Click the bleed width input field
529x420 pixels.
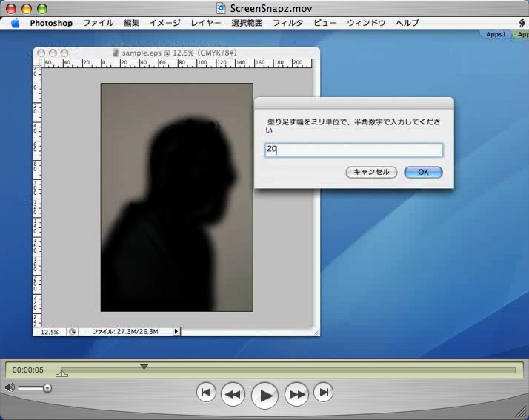coord(354,150)
